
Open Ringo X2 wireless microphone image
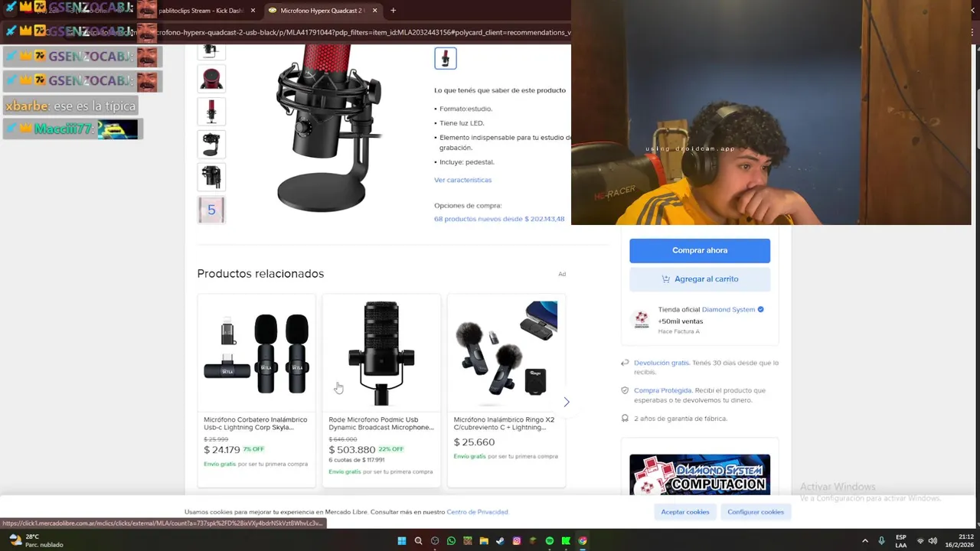coord(506,352)
